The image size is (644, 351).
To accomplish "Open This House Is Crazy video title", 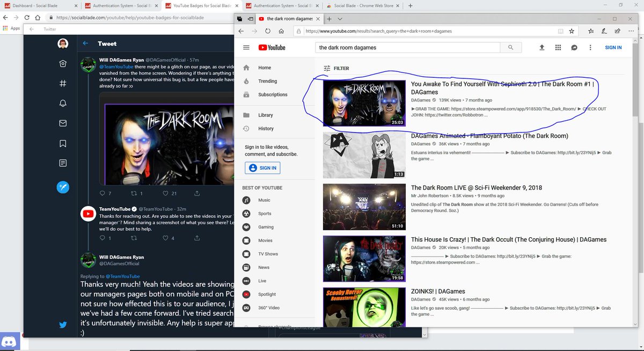I will click(x=509, y=239).
